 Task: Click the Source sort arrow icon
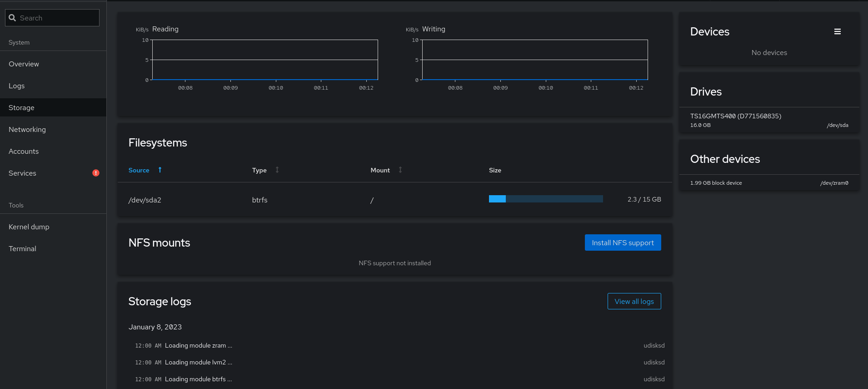click(160, 170)
